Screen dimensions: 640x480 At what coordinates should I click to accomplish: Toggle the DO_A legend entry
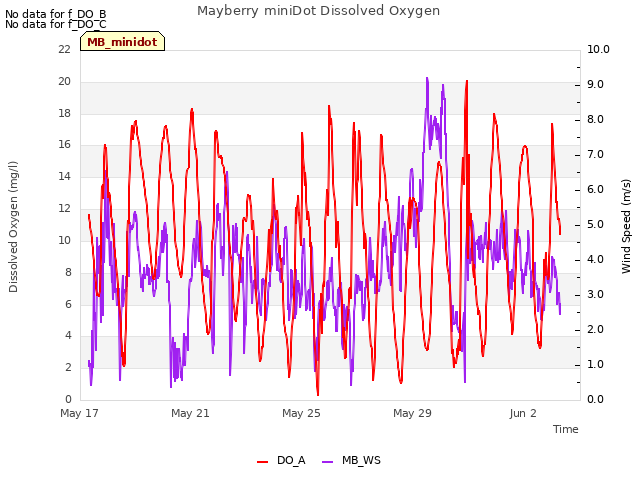(281, 460)
